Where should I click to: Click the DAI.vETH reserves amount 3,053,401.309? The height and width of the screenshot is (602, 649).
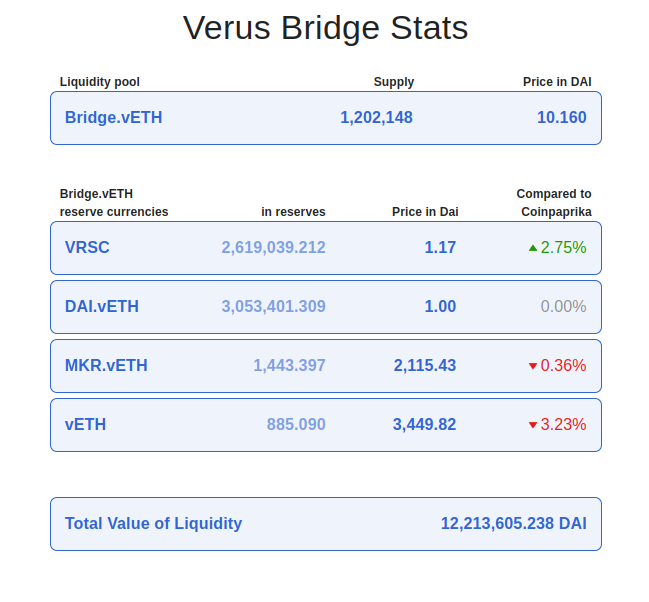tap(273, 307)
